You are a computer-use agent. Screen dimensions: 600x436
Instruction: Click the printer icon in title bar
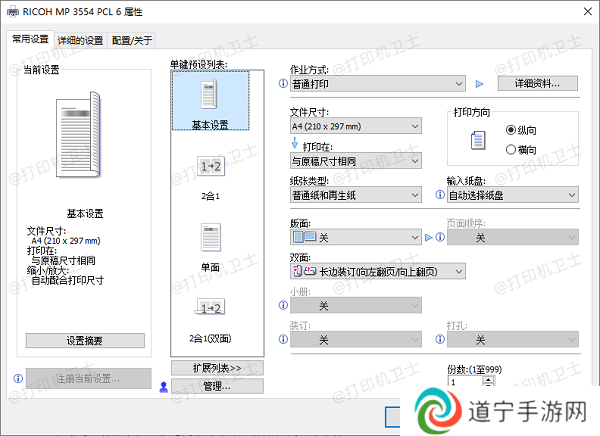point(13,11)
